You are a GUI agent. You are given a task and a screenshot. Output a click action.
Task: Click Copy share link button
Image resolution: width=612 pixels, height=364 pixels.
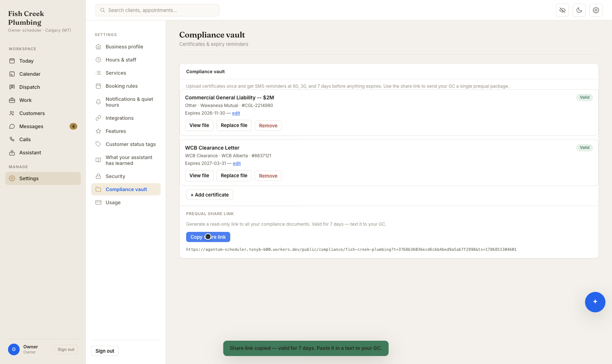[x=208, y=237]
